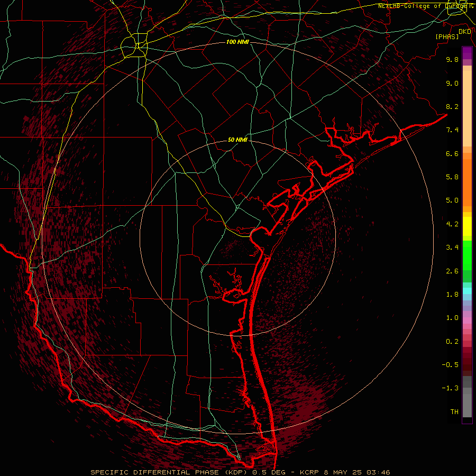Click the orange segment of the color bar
476x476 pixels.
pyautogui.click(x=467, y=183)
